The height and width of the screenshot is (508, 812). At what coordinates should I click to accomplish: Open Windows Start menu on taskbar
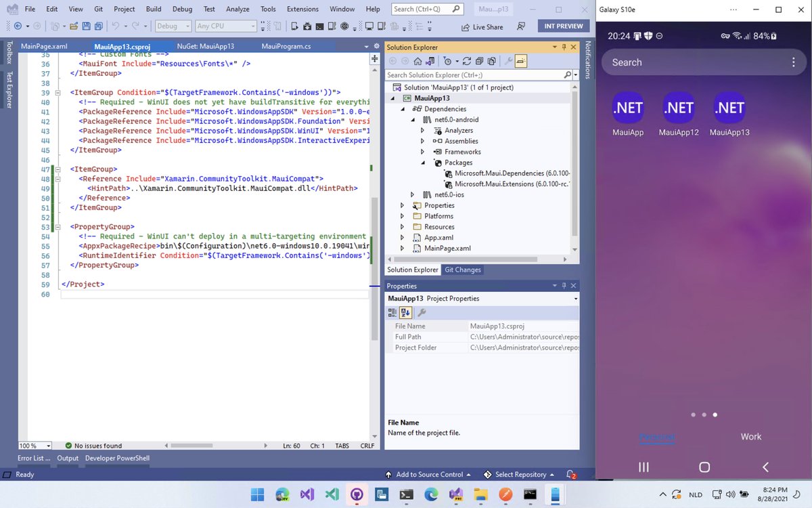pos(256,494)
